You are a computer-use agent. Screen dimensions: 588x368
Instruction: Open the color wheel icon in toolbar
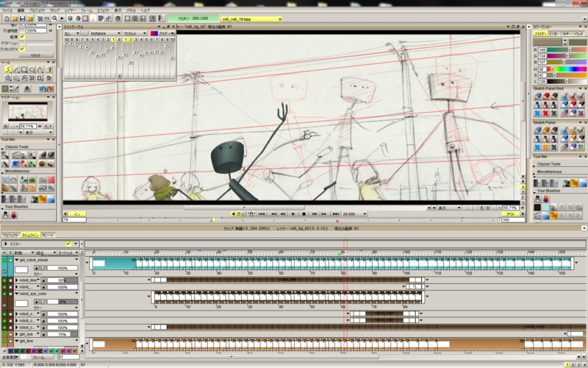[x=78, y=18]
